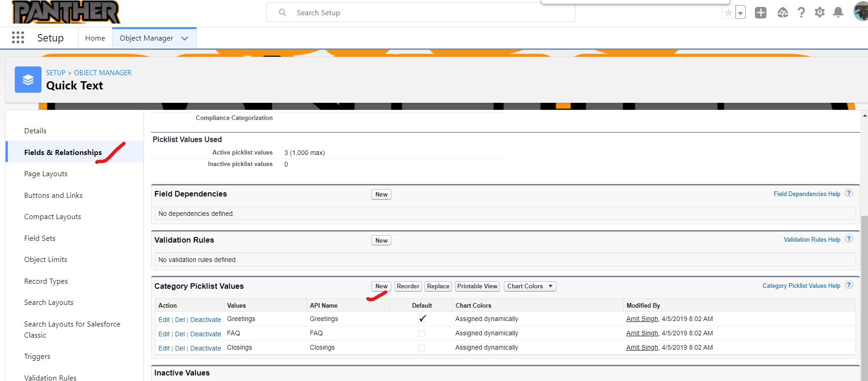Open the global actions plus icon

[x=760, y=13]
